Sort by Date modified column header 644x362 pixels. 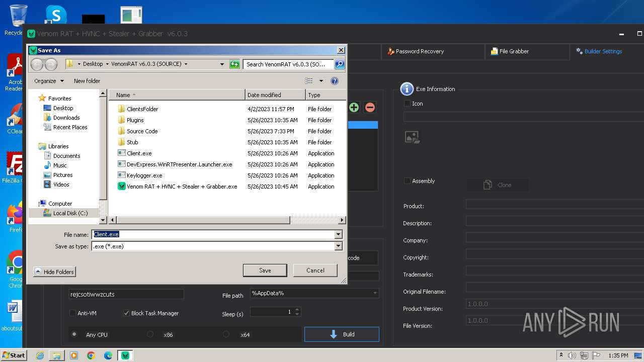(x=275, y=95)
